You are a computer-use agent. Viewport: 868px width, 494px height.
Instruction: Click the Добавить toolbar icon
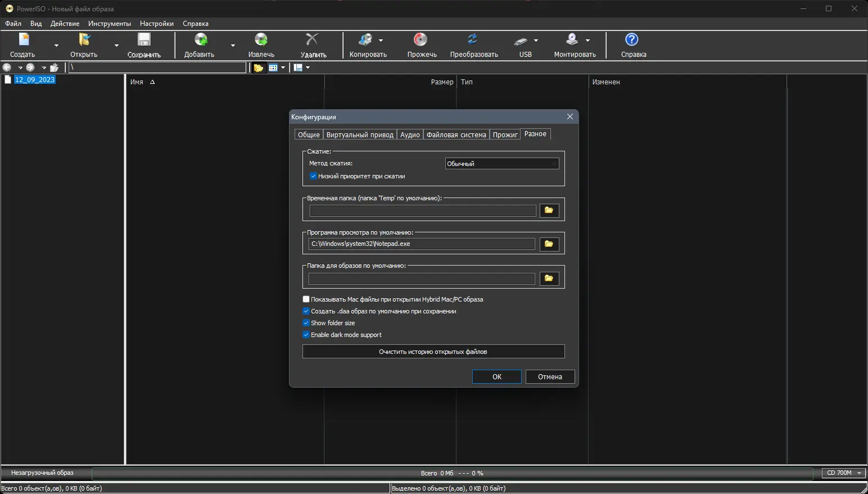tap(201, 39)
